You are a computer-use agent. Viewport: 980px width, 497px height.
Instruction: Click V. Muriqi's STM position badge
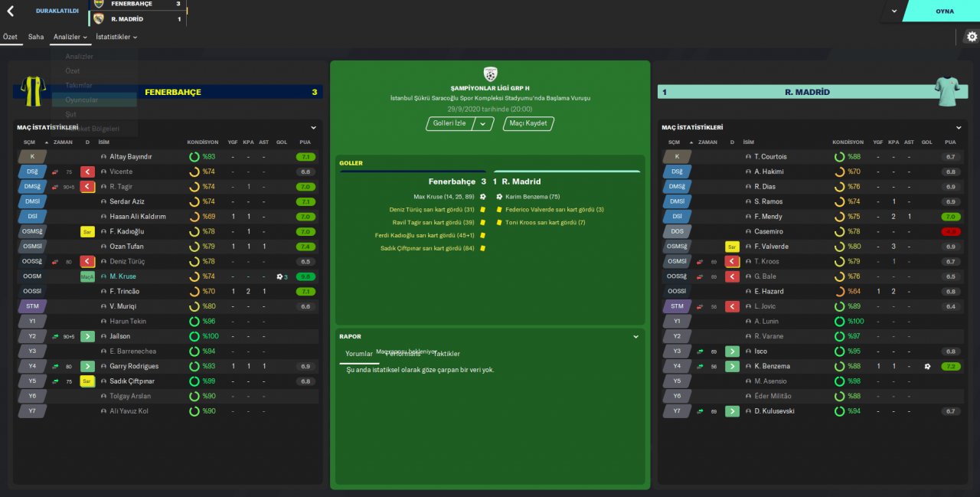(x=32, y=306)
